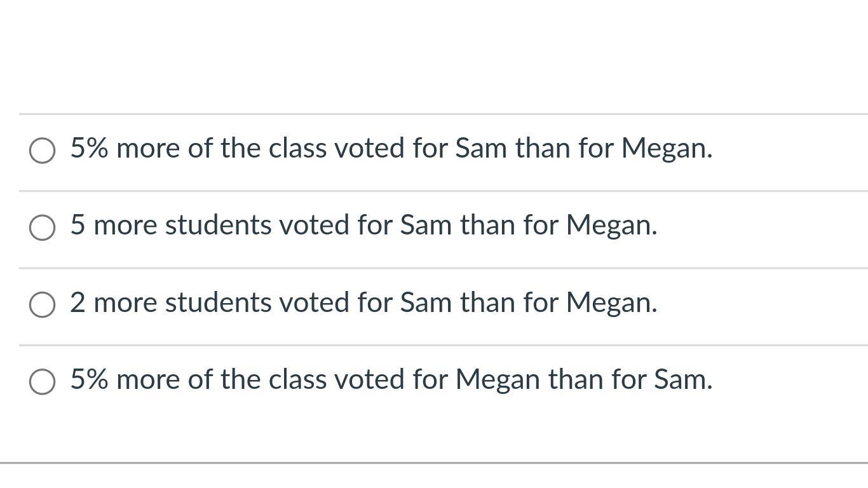Mark radio for '5% more voted for Megan'

tap(42, 381)
